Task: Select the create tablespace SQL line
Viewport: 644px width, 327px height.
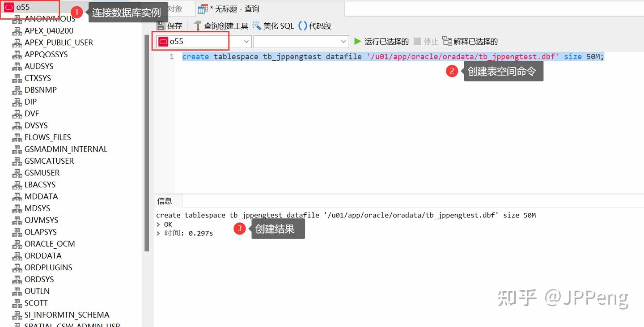Action: click(x=392, y=56)
